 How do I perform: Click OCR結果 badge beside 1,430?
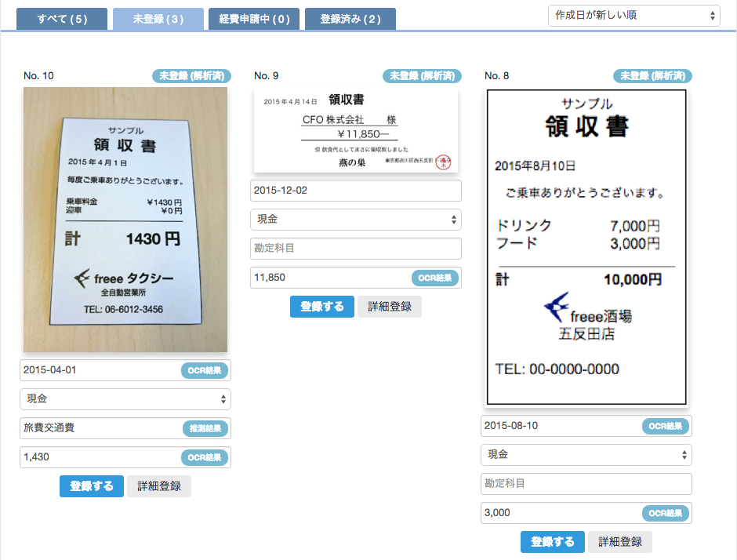(x=205, y=457)
